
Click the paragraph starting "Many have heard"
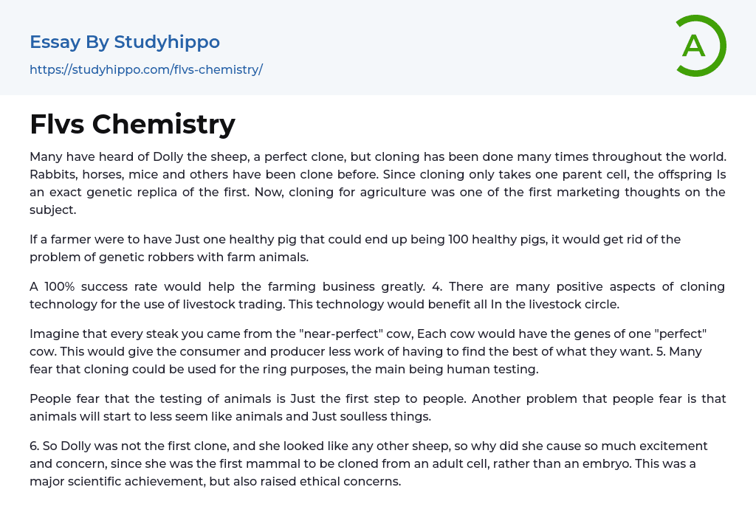[377, 183]
